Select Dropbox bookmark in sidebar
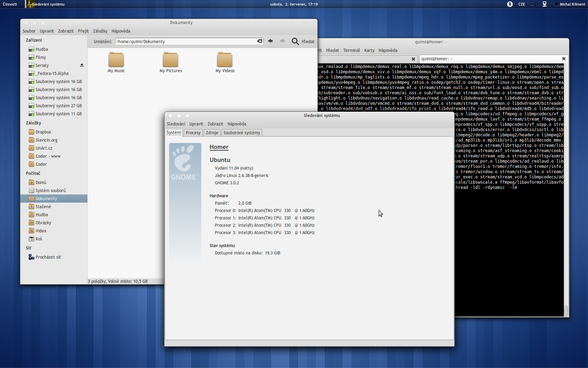 (x=43, y=132)
